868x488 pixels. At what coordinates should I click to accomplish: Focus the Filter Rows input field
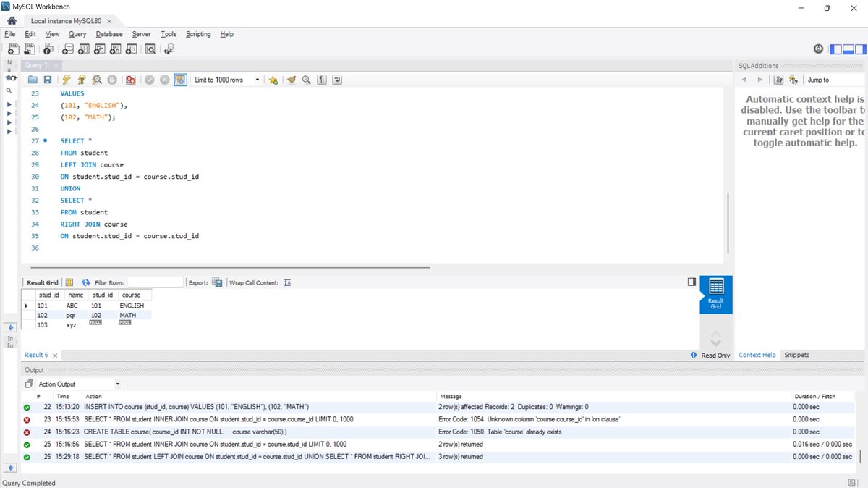pyautogui.click(x=155, y=282)
